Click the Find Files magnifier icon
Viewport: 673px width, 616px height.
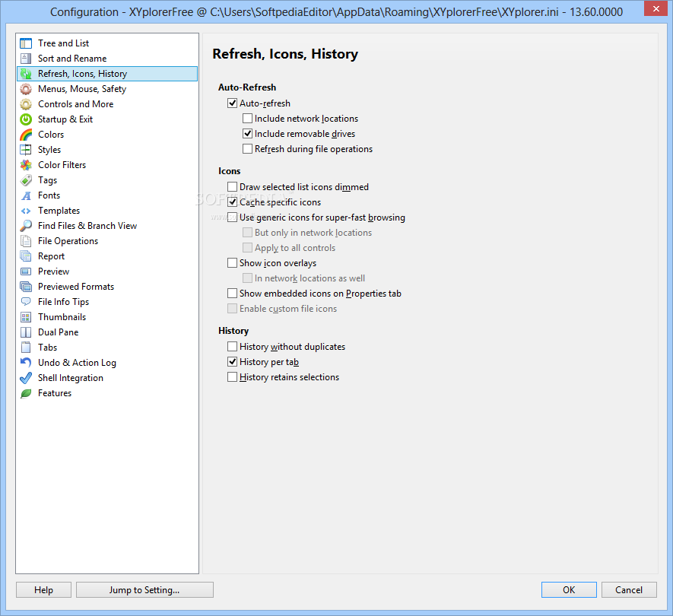pyautogui.click(x=26, y=226)
